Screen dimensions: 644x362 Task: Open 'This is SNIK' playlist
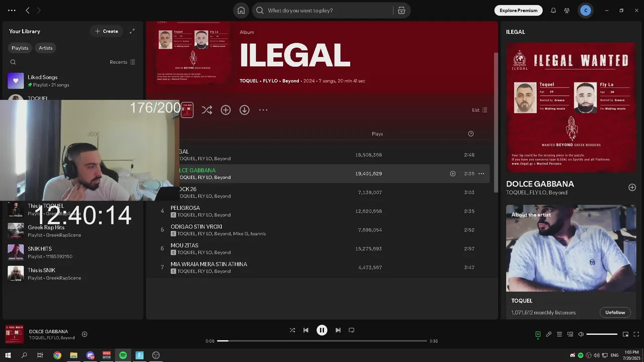(x=73, y=274)
